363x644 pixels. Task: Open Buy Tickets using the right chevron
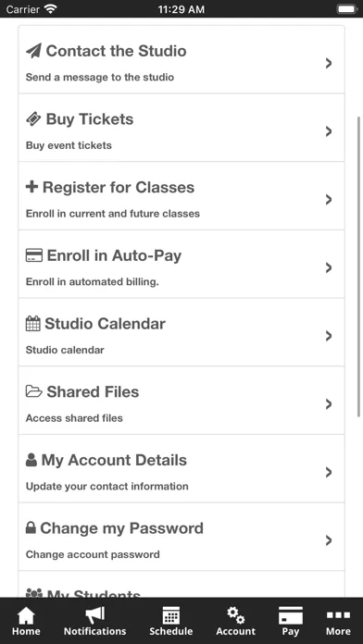pyautogui.click(x=329, y=131)
